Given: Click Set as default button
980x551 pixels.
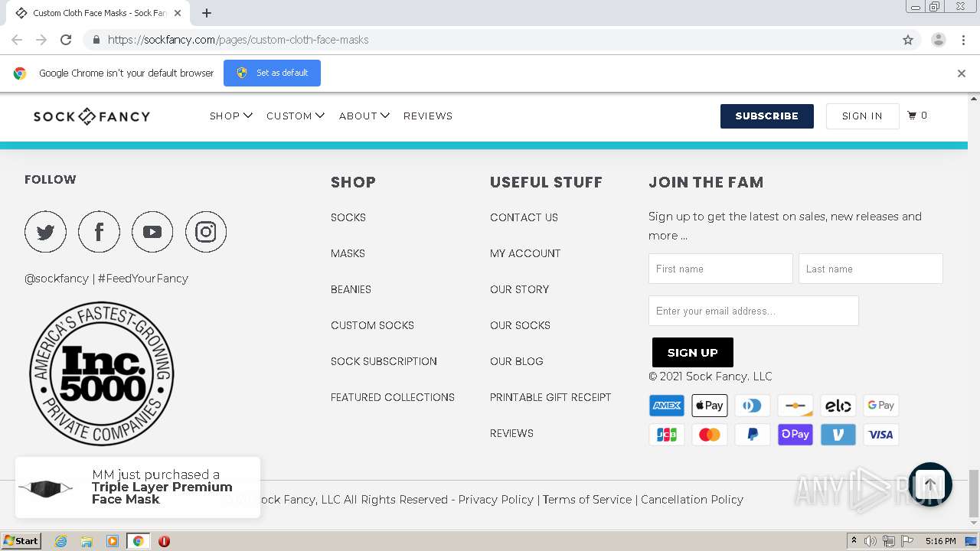Looking at the screenshot, I should click(x=272, y=73).
